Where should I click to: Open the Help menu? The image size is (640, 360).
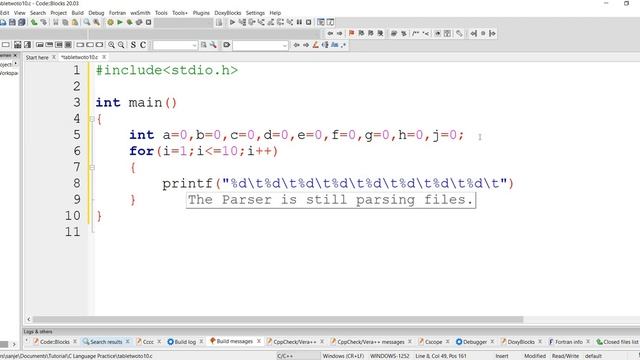click(x=275, y=13)
